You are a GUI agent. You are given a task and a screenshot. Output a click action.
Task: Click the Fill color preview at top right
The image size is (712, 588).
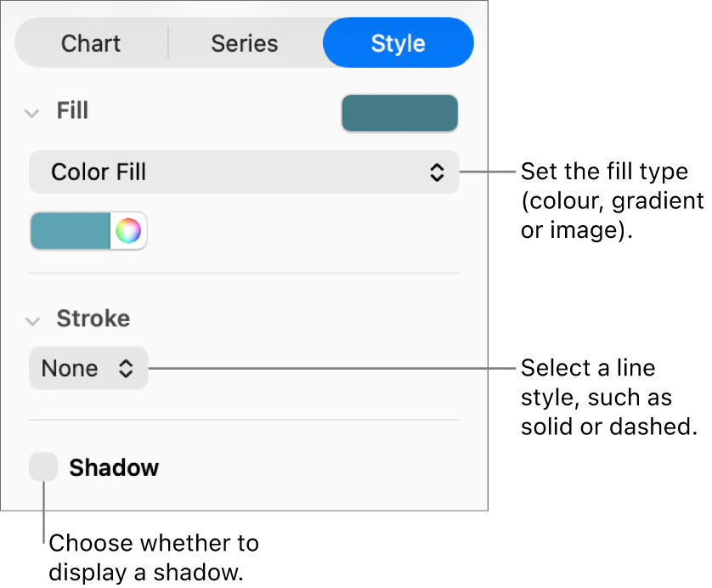(399, 112)
